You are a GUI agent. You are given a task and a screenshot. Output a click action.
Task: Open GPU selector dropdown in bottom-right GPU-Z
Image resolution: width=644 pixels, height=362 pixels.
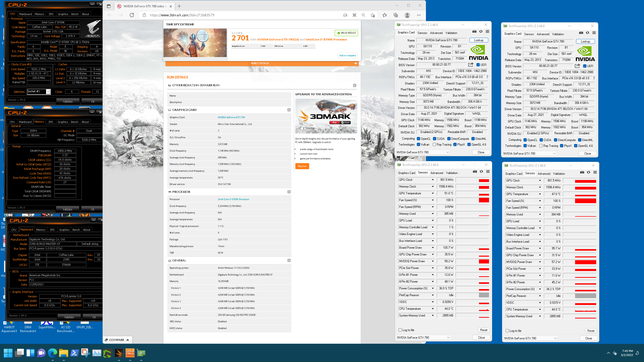click(x=530, y=338)
